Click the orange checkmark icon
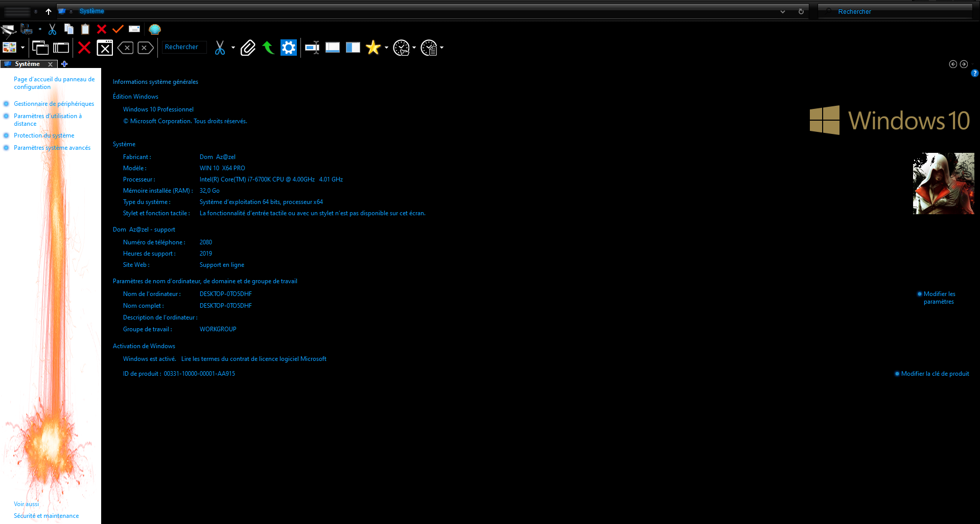980x524 pixels. point(118,29)
